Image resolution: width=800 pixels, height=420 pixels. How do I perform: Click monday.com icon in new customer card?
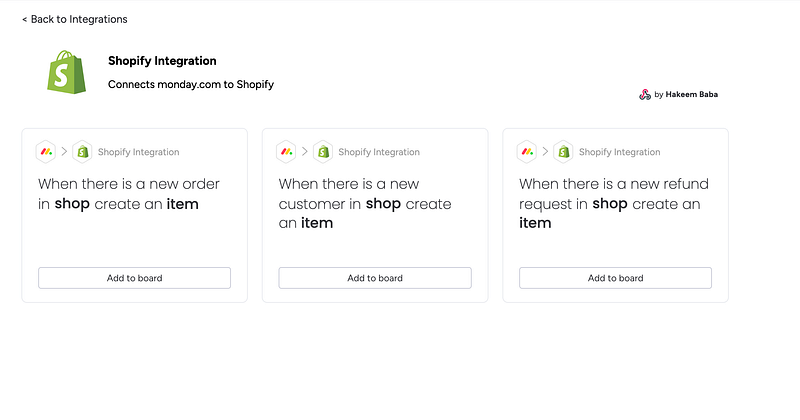tap(286, 152)
